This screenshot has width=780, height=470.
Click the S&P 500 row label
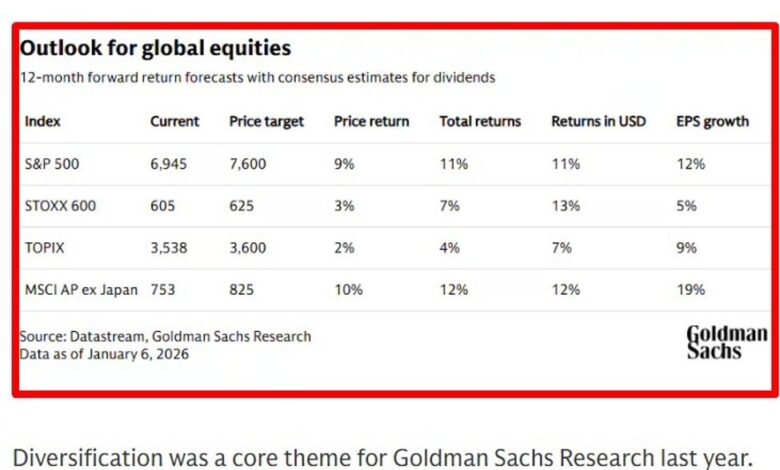[53, 163]
